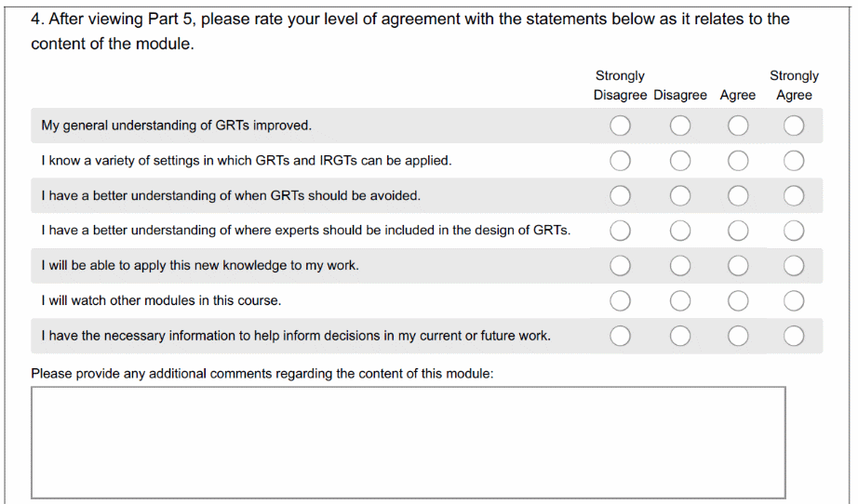
Task: Select Agree for experts included in design
Action: pyautogui.click(x=738, y=231)
